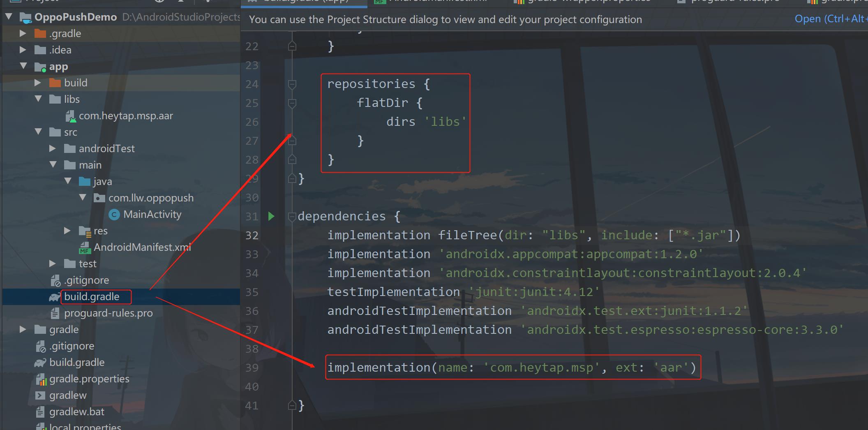This screenshot has height=430, width=868.
Task: Fold the repositories block at line 24
Action: [x=292, y=84]
